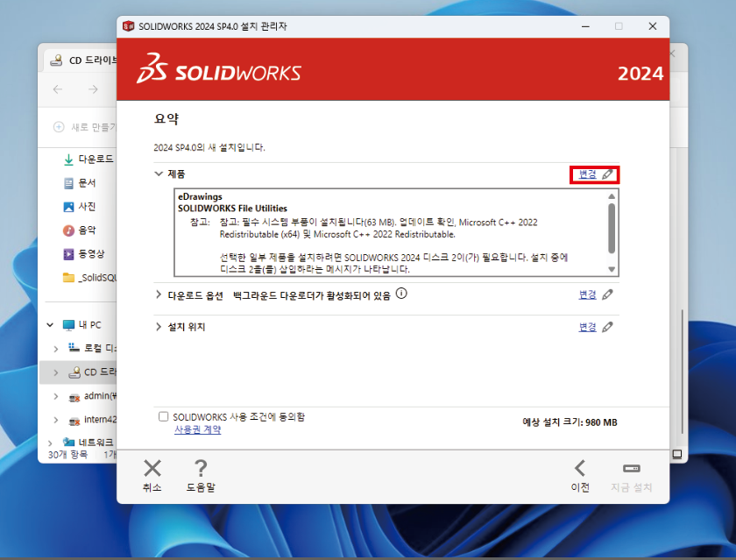Click the 변경 link for 설치 위치
The height and width of the screenshot is (560, 736).
587,327
